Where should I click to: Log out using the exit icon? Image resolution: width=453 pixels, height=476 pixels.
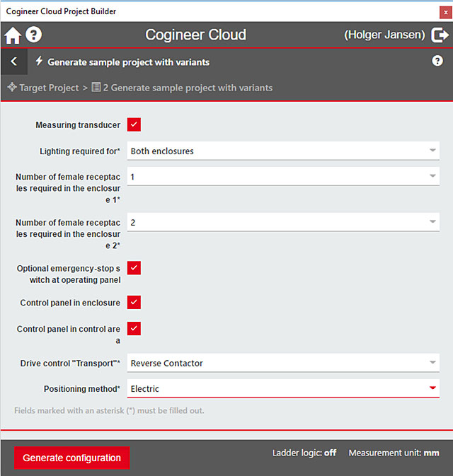coord(440,35)
